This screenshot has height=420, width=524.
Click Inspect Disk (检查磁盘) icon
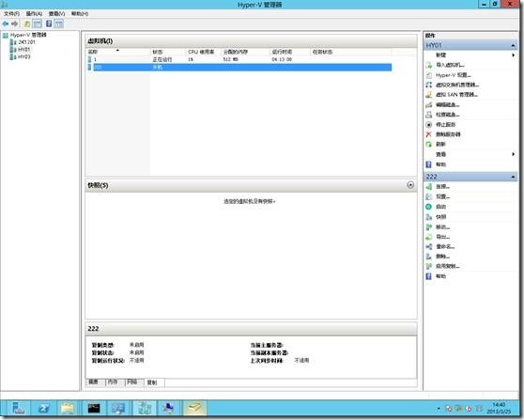click(429, 115)
